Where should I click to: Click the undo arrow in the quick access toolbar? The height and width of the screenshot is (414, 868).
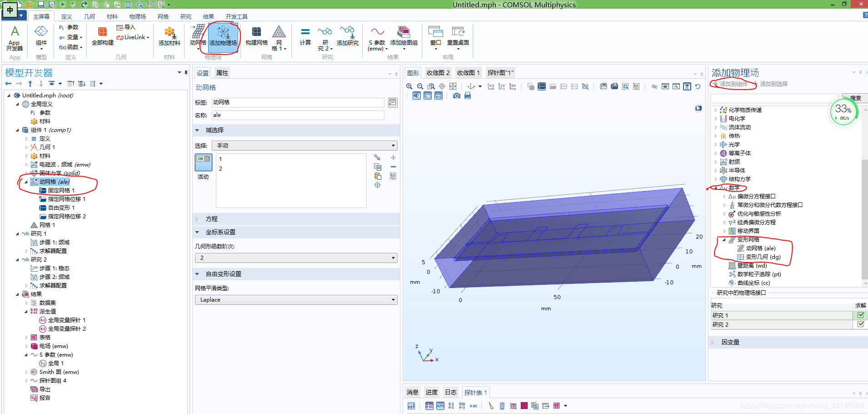(x=74, y=5)
